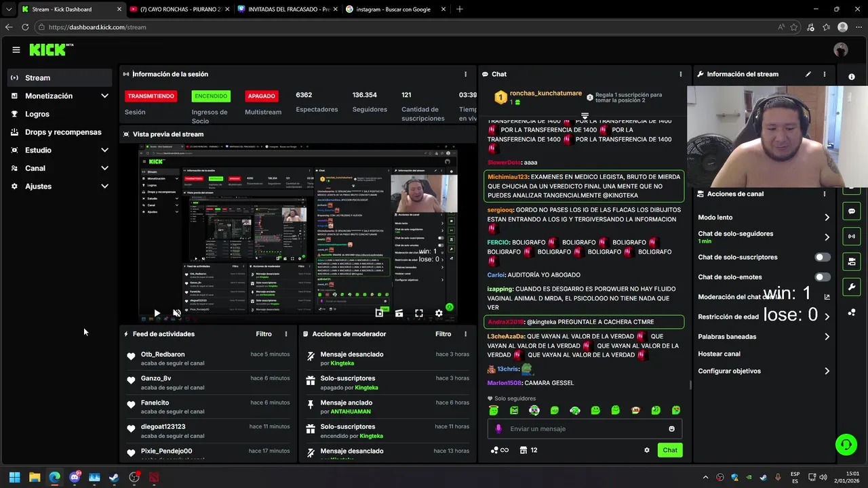Open Chat de solo-seguidores settings
The width and height of the screenshot is (868, 488).
tap(764, 237)
